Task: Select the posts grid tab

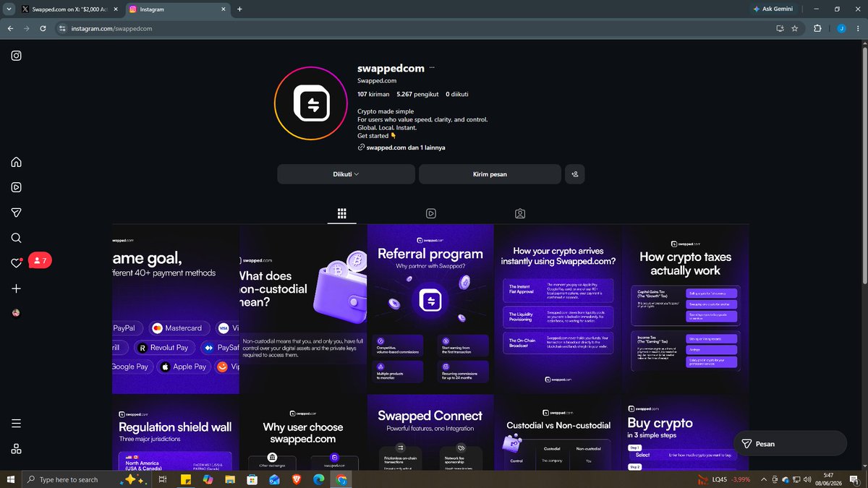Action: click(342, 214)
